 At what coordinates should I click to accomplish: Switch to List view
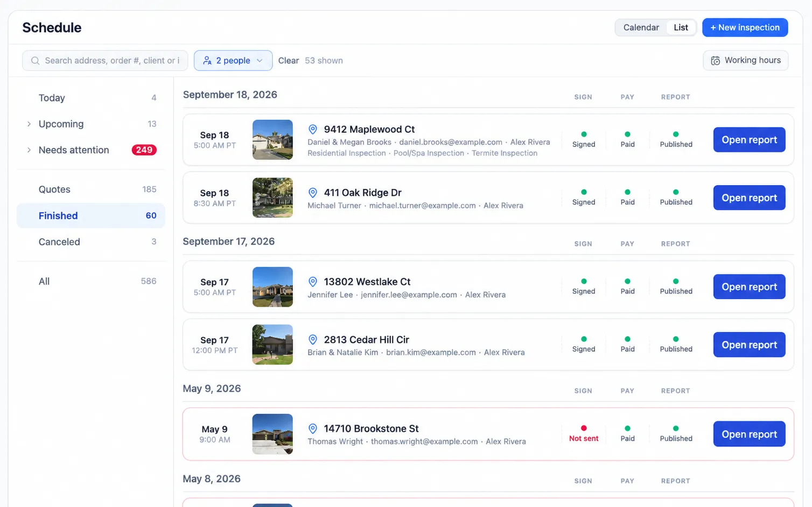pyautogui.click(x=681, y=27)
